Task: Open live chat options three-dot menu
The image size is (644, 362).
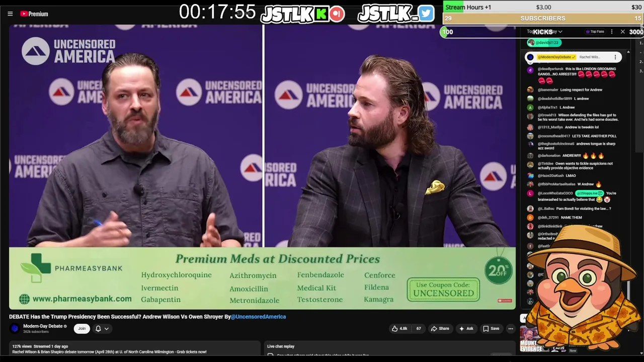Action: point(612,32)
